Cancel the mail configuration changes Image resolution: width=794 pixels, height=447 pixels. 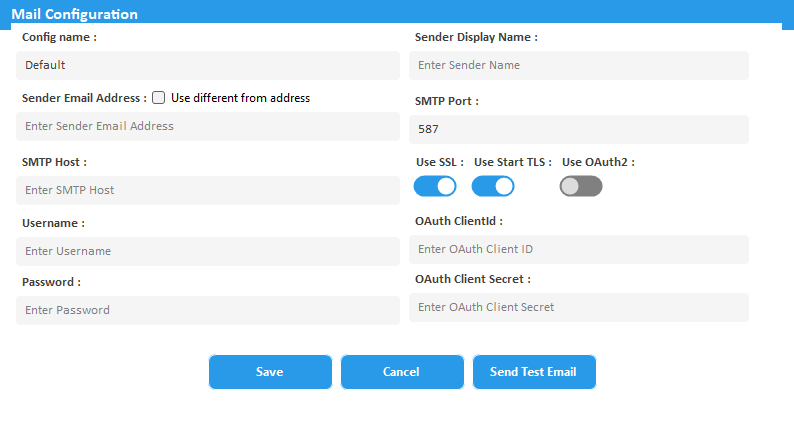pyautogui.click(x=401, y=372)
